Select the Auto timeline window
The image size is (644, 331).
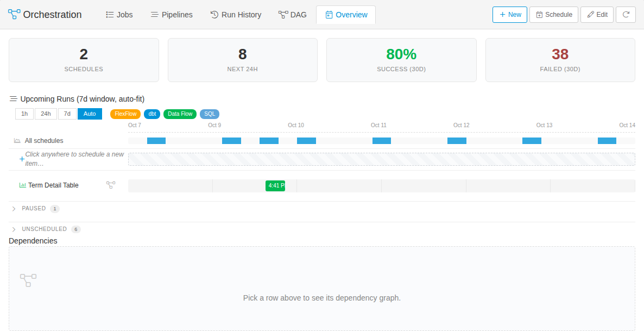coord(90,114)
